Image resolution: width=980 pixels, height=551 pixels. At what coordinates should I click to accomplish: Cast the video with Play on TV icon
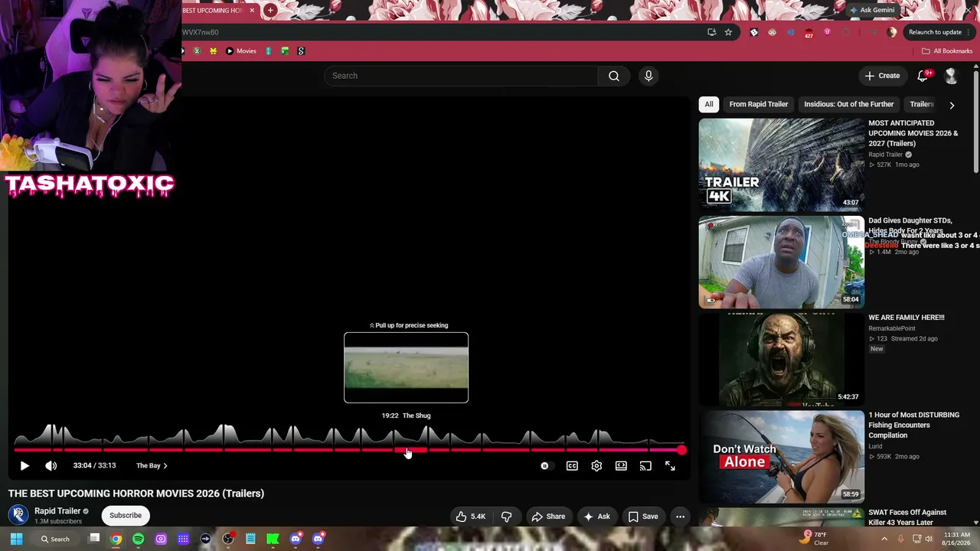click(x=645, y=465)
